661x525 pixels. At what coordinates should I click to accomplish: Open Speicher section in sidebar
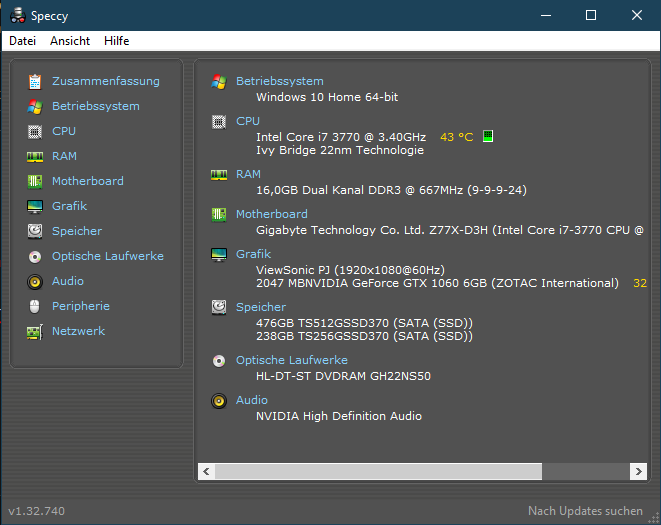77,231
